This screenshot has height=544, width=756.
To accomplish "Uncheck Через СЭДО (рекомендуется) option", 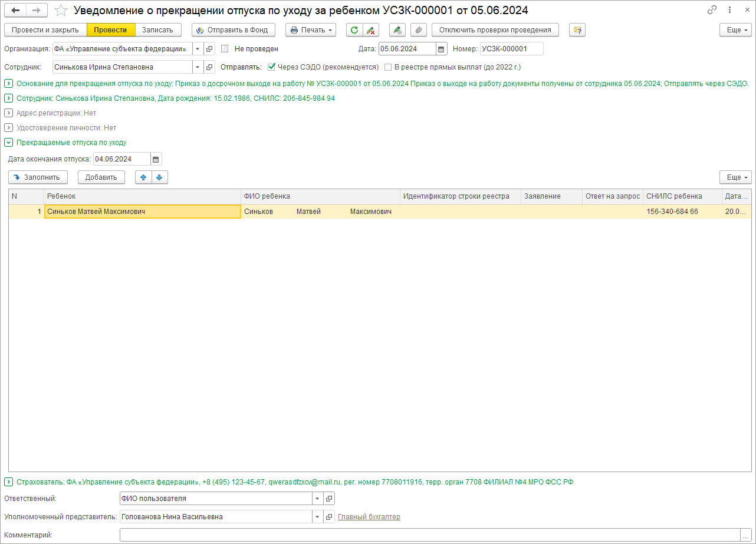I will (x=272, y=67).
